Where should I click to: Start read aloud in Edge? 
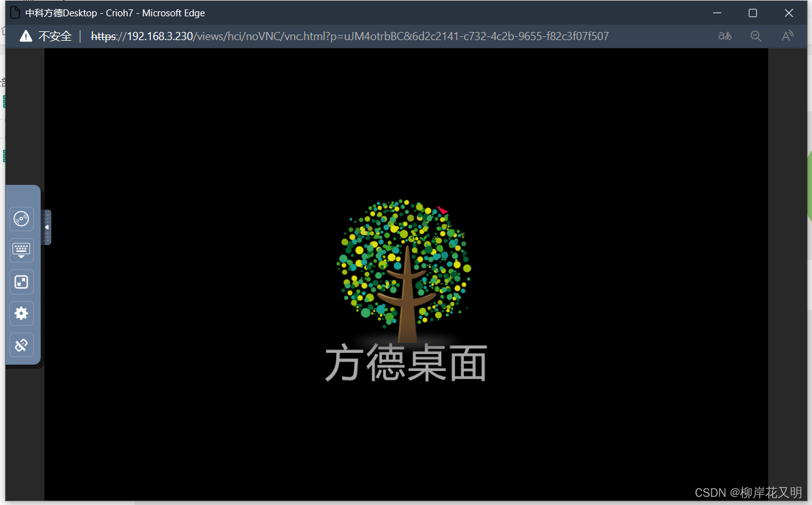(x=788, y=36)
